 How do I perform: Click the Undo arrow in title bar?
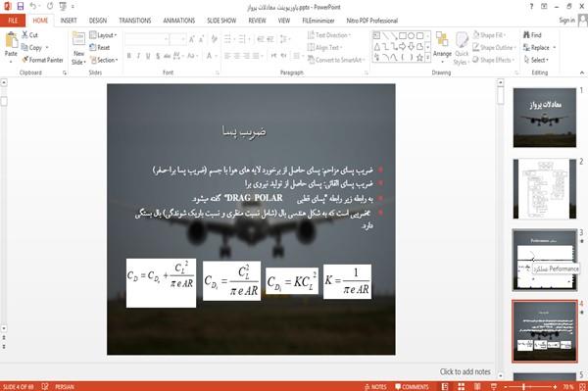click(x=33, y=6)
